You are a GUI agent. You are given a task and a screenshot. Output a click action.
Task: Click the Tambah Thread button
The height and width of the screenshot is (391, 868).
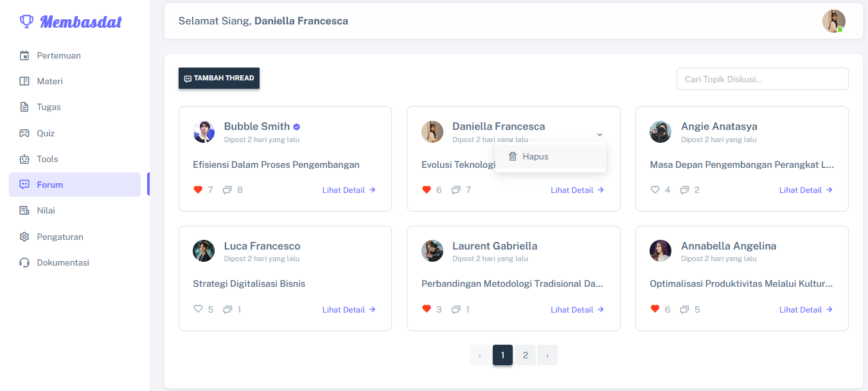219,78
